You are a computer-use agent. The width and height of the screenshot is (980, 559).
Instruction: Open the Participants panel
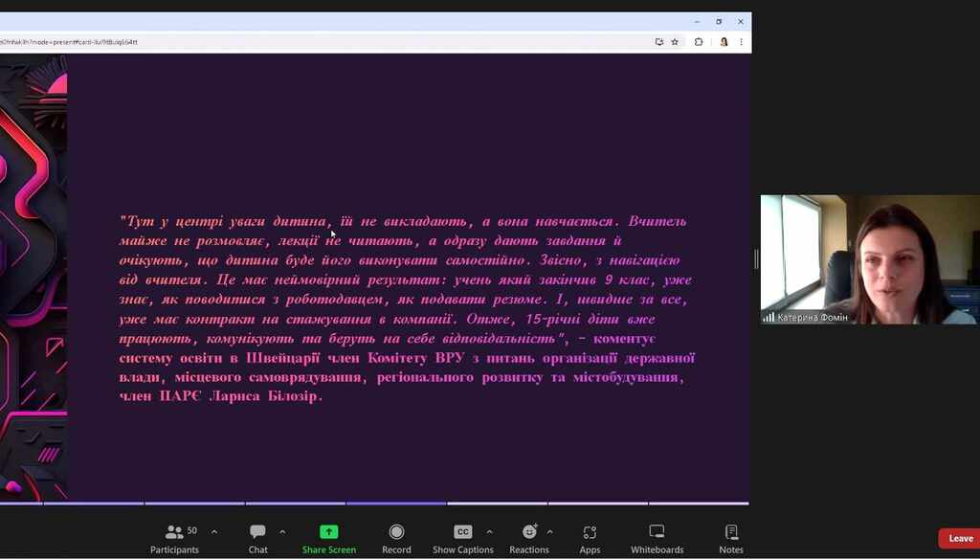click(x=174, y=533)
